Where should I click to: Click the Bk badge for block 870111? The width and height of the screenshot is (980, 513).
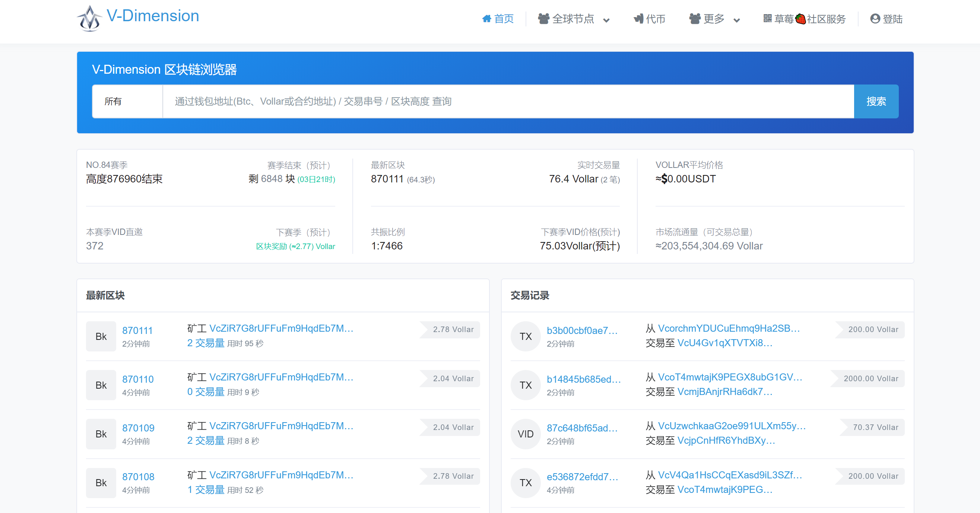(101, 336)
